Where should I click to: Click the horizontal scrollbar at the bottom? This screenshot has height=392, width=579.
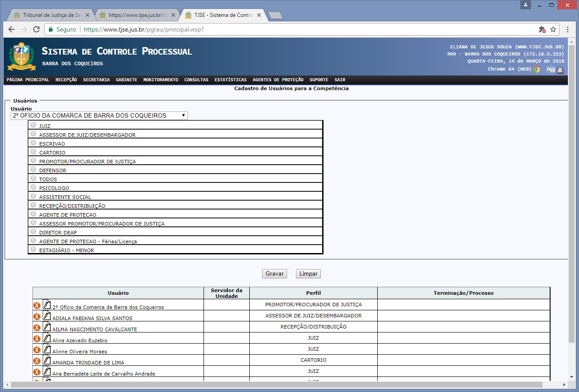point(276,384)
